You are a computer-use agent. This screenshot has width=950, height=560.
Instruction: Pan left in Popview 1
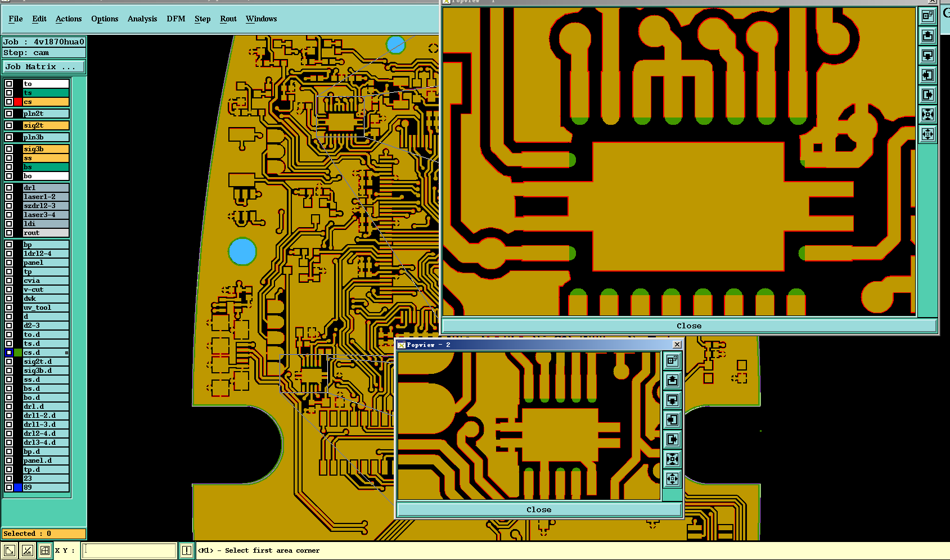928,75
